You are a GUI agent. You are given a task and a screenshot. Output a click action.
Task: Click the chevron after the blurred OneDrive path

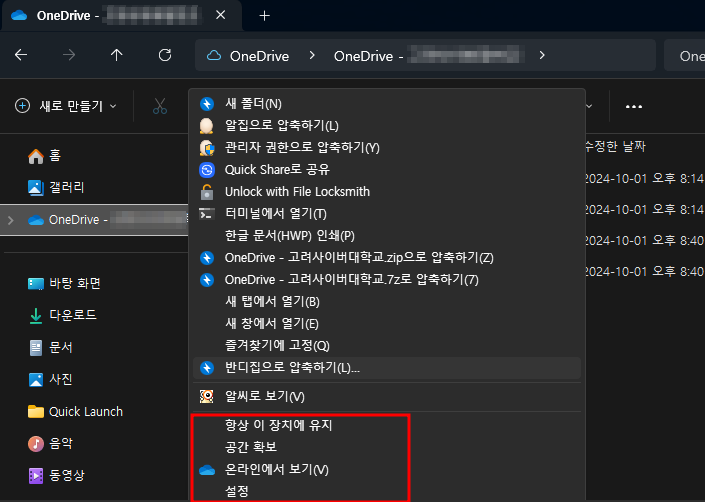(542, 55)
